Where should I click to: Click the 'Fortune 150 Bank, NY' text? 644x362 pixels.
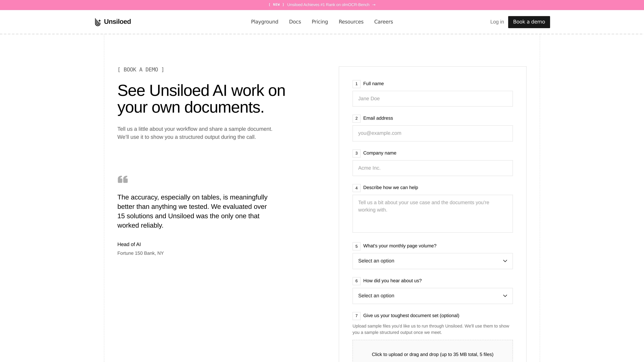coord(141,253)
